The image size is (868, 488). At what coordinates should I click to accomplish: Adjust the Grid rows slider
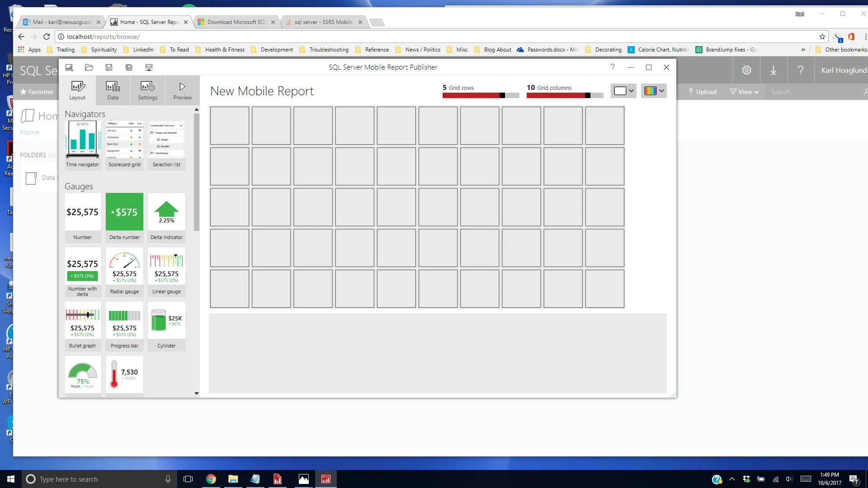pos(502,95)
